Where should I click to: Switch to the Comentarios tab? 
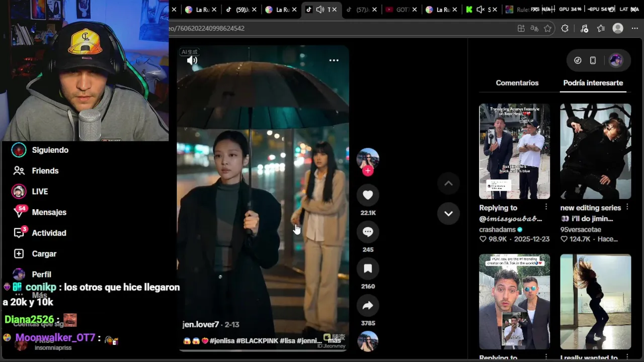click(517, 83)
